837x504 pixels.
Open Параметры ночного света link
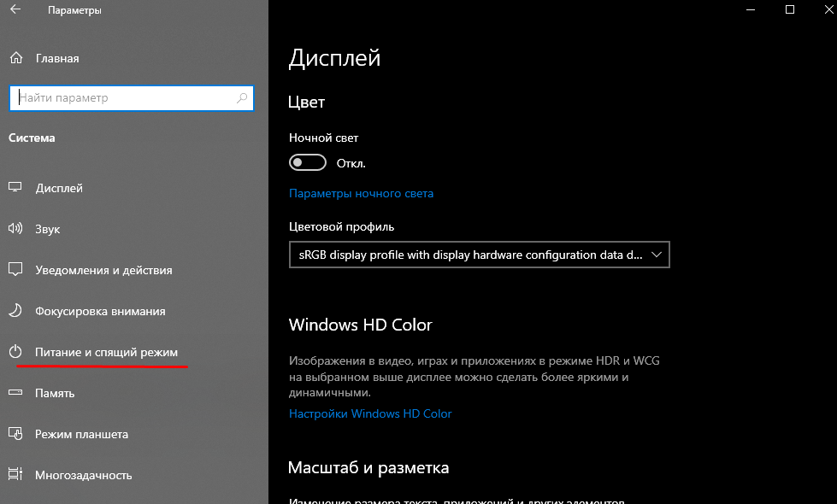(x=361, y=193)
